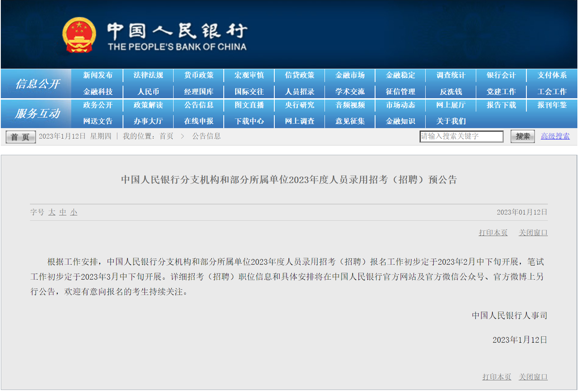Go to 征信管理 page
The image size is (579, 392).
coord(401,92)
